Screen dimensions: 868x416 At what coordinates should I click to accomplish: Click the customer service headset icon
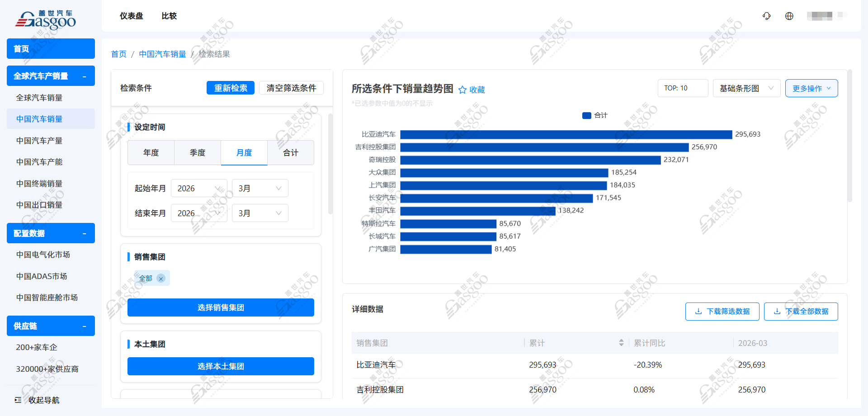point(766,16)
